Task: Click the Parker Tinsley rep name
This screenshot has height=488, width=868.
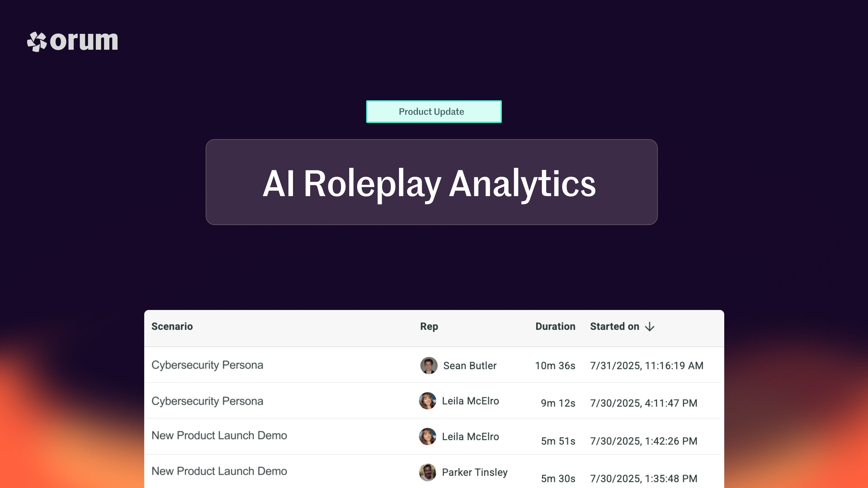Action: [474, 472]
